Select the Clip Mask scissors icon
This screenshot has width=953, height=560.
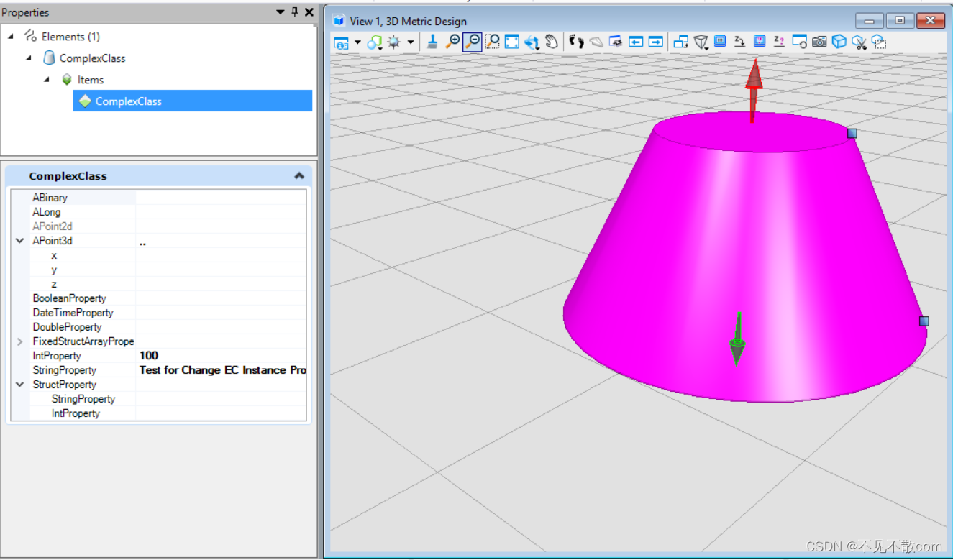coord(859,42)
